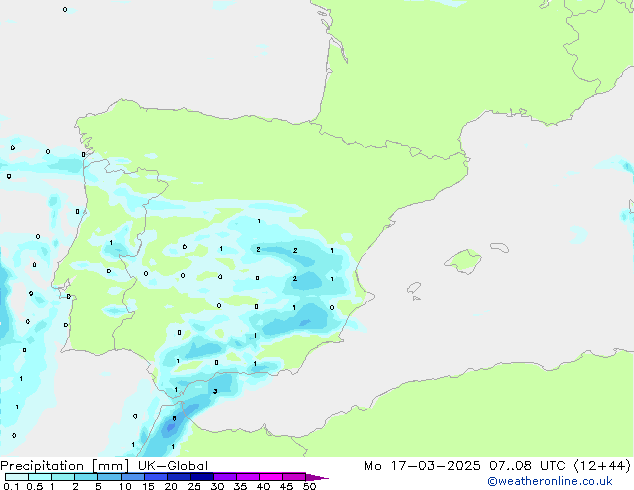Click the '07..08 UTC' time text
This screenshot has height=490, width=634.
(x=527, y=466)
